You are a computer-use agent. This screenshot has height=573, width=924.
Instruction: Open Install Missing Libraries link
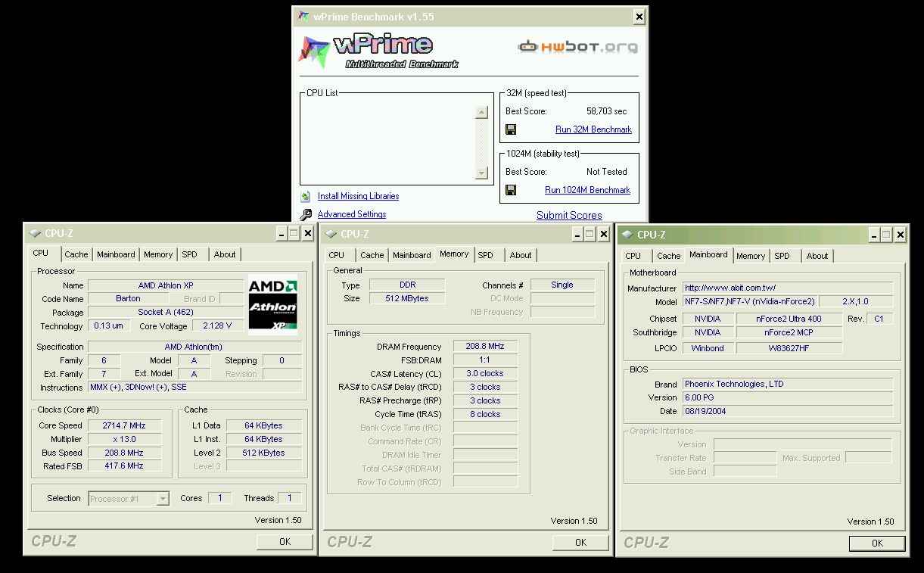358,196
